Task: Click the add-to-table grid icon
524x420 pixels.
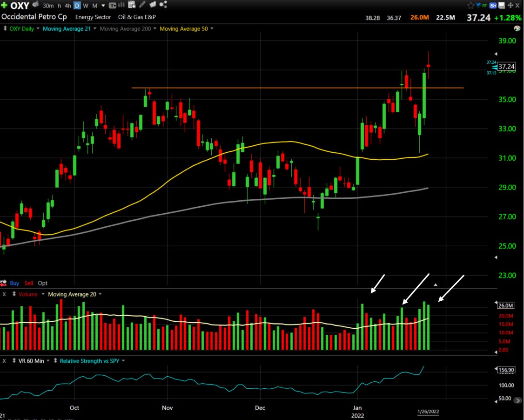Action: tap(132, 5)
